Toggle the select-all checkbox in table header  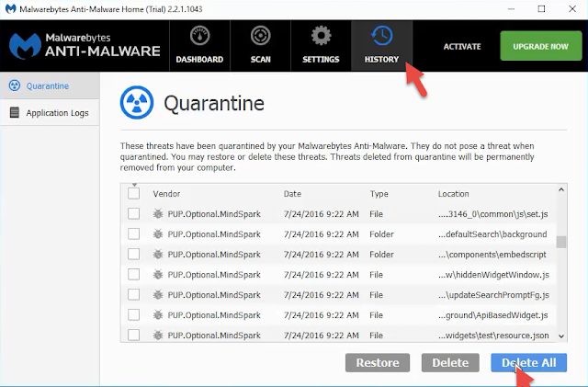134,194
